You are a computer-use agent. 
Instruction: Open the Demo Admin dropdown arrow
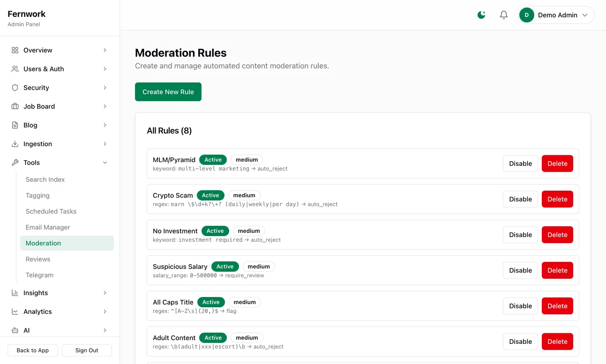coord(585,15)
